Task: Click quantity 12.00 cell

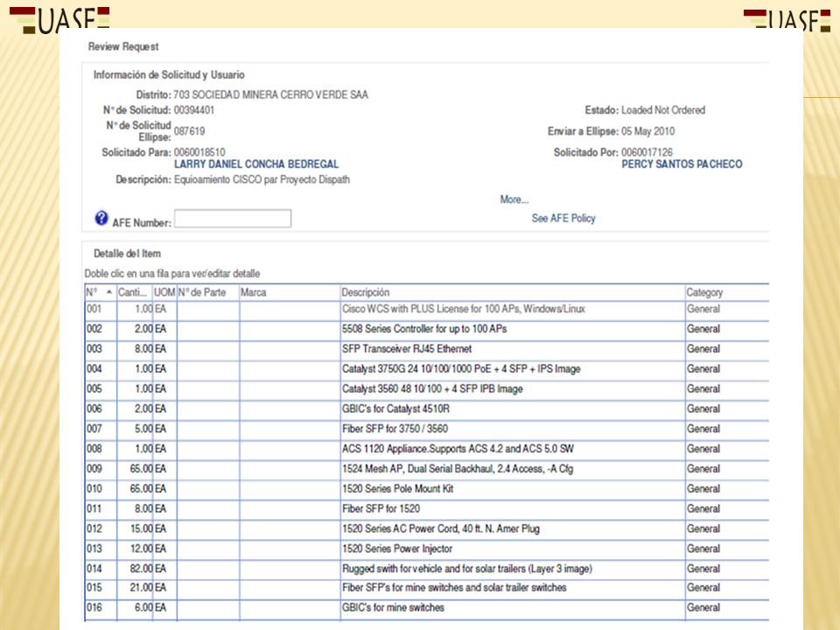Action: tap(135, 549)
